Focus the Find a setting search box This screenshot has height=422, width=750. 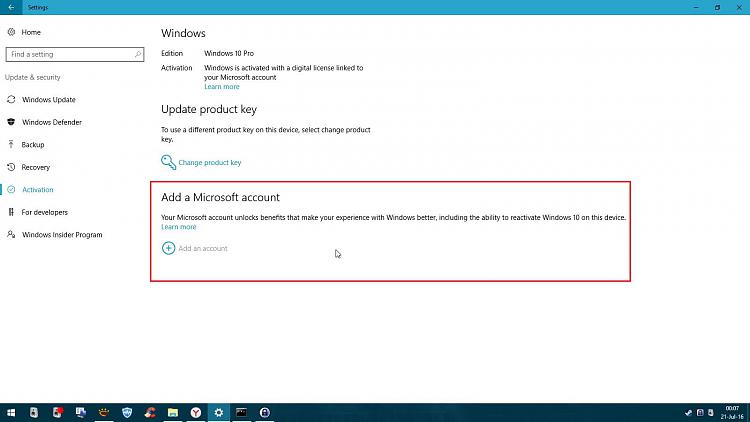(75, 54)
